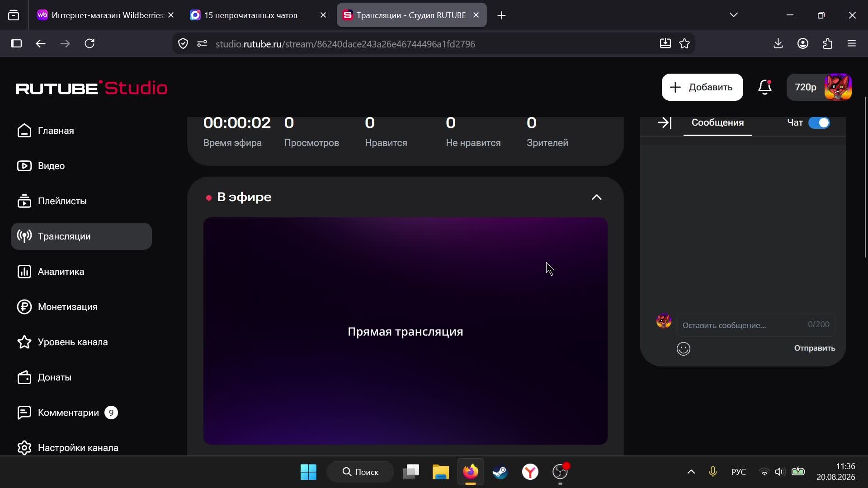Click the browser forward arrow
Viewport: 868px width, 488px height.
coord(65,44)
